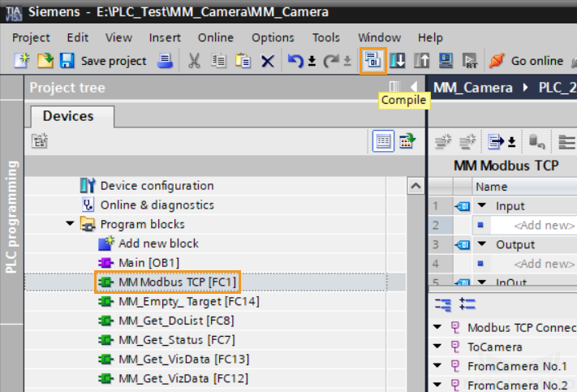577x392 pixels.
Task: Copy using the copy toolbar icon
Action: click(218, 61)
